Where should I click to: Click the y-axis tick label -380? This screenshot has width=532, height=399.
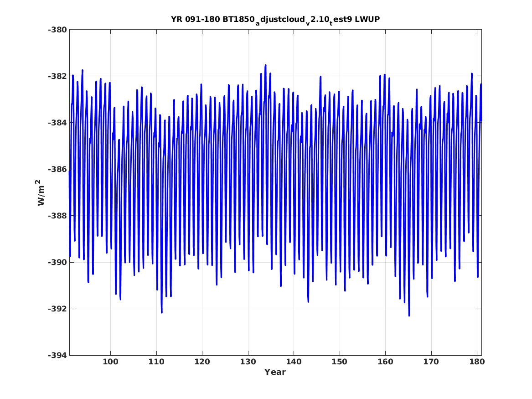coord(57,30)
